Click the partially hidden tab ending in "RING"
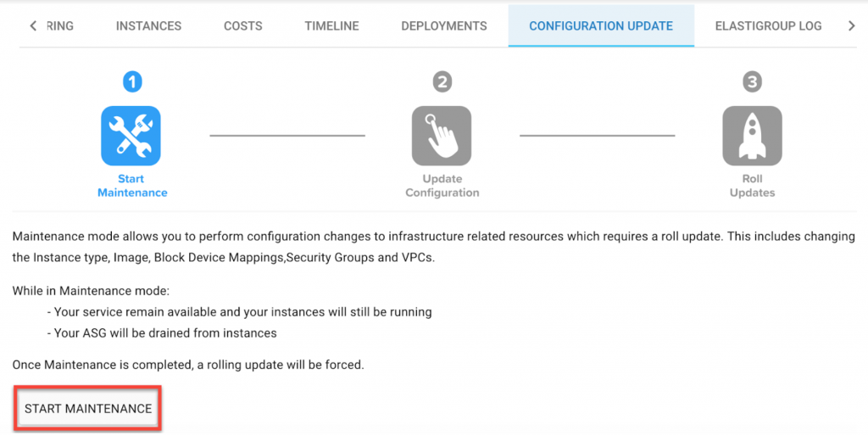868x435 pixels. 60,26
